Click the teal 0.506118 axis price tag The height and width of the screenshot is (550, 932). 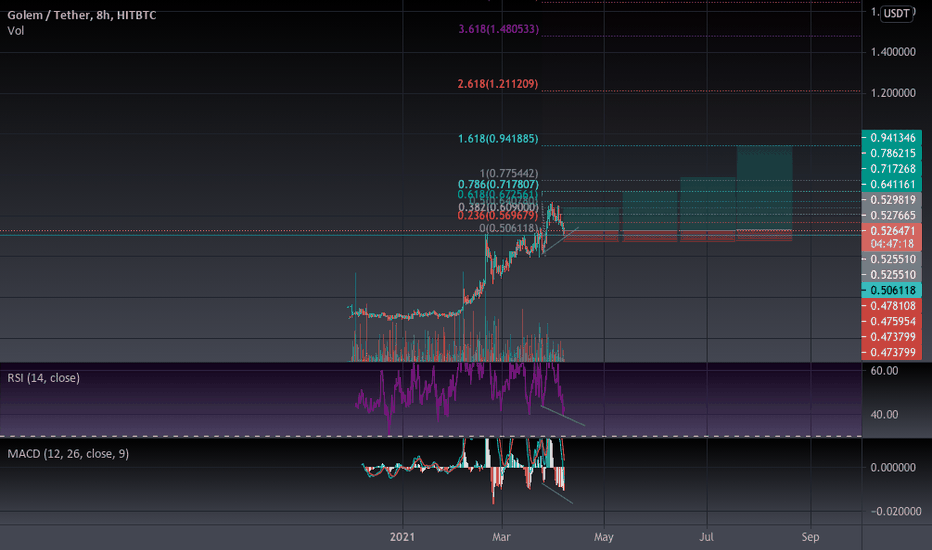[x=892, y=290]
